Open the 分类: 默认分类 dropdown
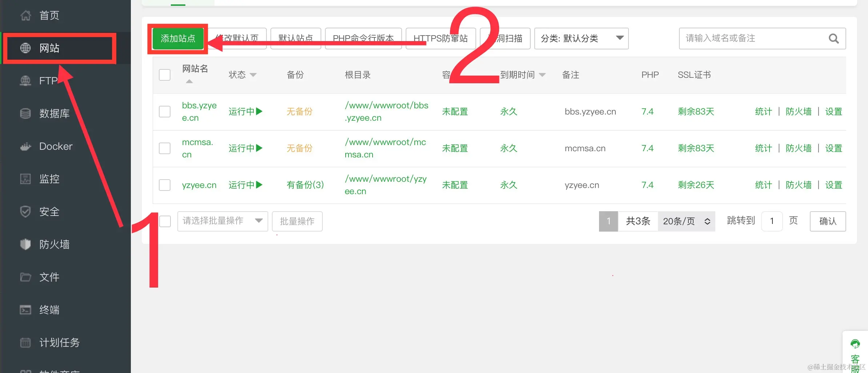868x373 pixels. [x=581, y=39]
